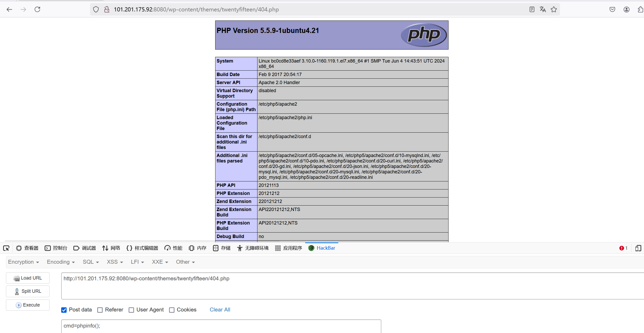Open the translate page icon
Viewport: 644px width, 333px height.
pos(543,10)
